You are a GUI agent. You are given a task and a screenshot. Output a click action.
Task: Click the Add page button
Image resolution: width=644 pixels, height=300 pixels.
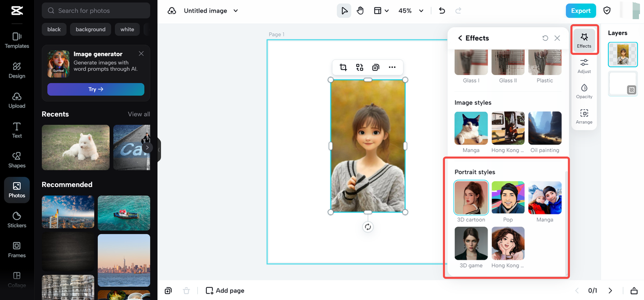point(225,290)
